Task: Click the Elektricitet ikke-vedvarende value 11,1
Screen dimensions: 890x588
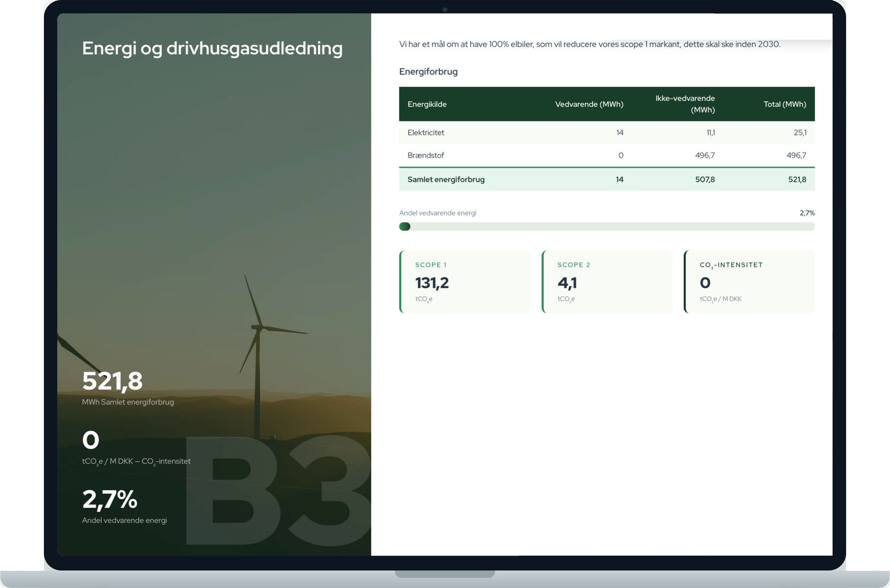Action: pos(710,133)
